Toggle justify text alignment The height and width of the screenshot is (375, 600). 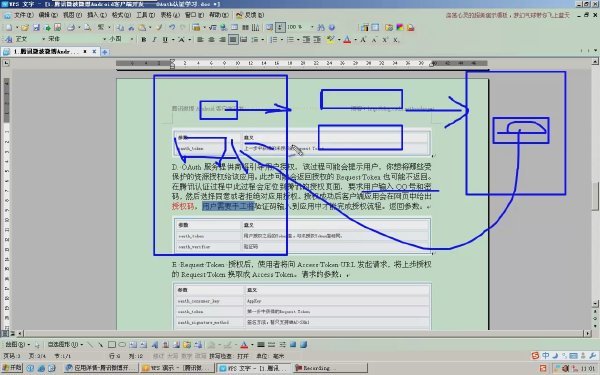click(x=233, y=39)
